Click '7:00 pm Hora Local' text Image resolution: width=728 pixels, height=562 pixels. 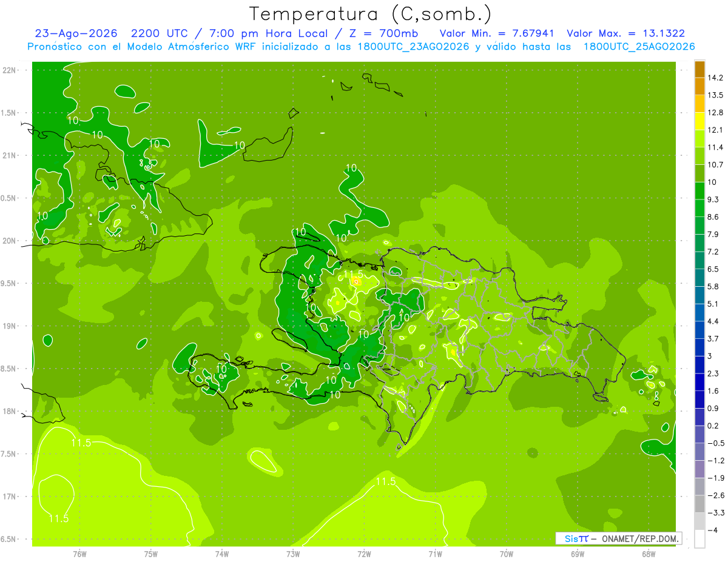[270, 33]
